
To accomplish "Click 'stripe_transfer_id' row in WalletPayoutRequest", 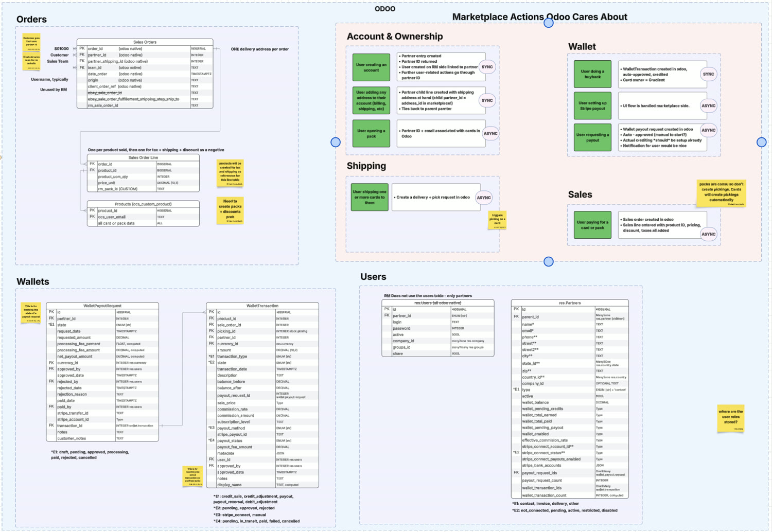I will coord(102,413).
